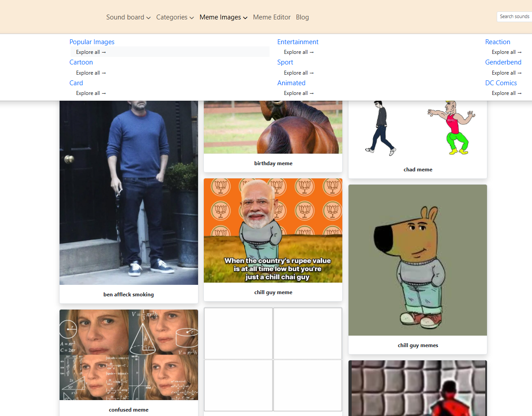Open the Animated category link
The image size is (532, 416).
291,83
